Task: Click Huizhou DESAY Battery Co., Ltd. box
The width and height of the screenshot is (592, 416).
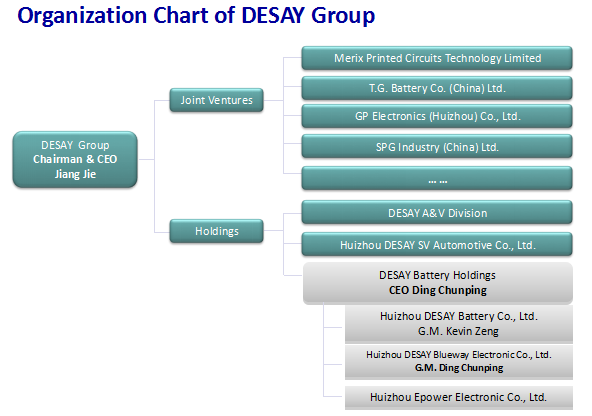Action: tap(459, 324)
